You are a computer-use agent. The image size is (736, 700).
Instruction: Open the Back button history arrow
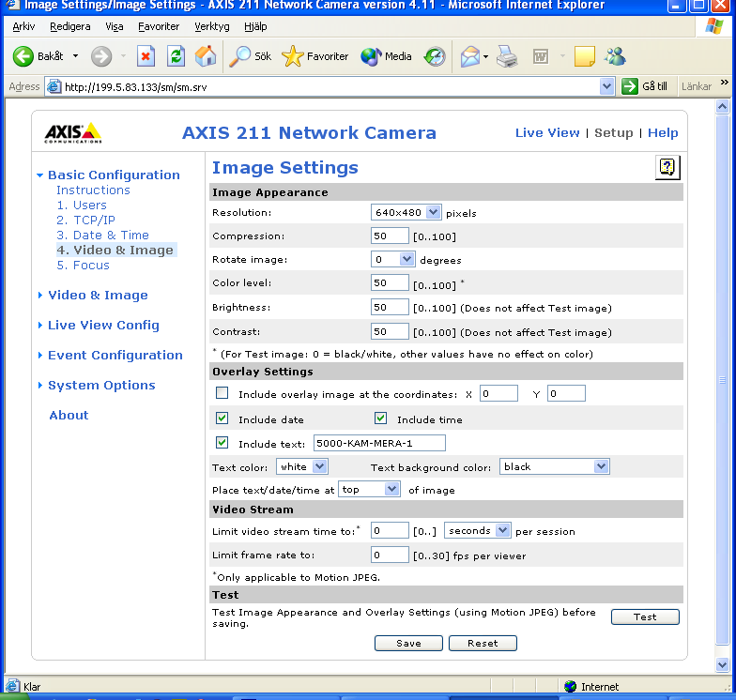coord(75,56)
